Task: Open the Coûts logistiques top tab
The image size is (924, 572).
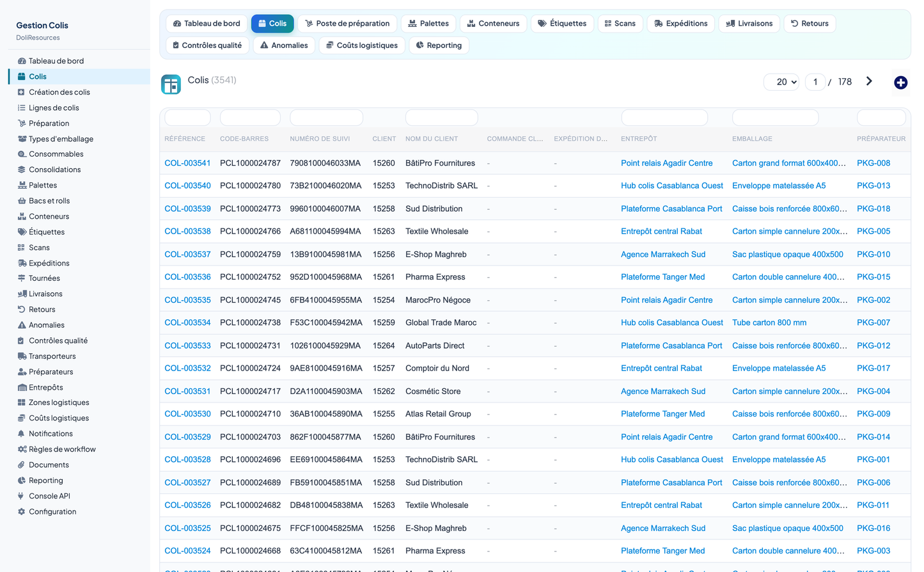Action: tap(362, 45)
